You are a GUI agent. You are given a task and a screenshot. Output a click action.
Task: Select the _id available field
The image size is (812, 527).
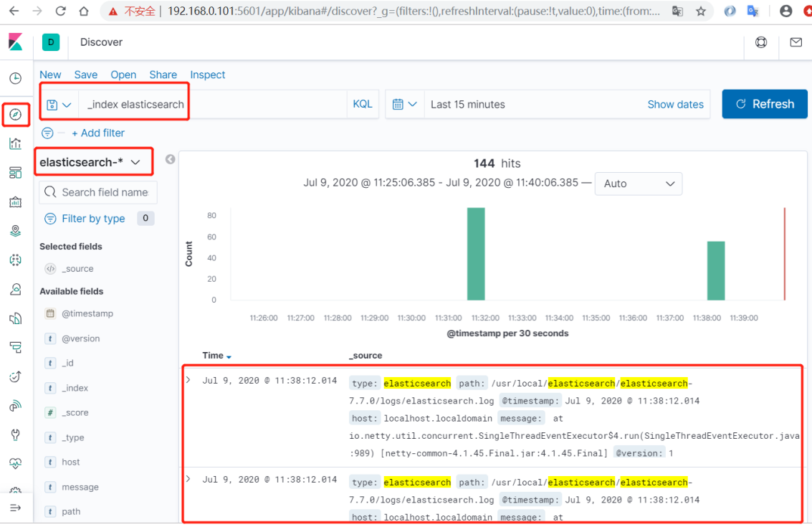(x=67, y=364)
